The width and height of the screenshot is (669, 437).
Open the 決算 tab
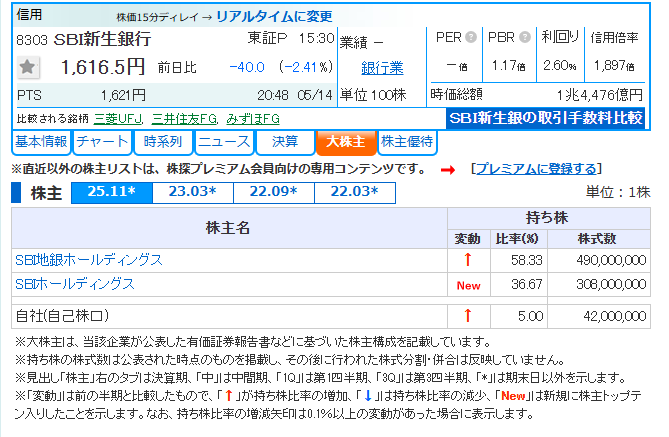285,142
